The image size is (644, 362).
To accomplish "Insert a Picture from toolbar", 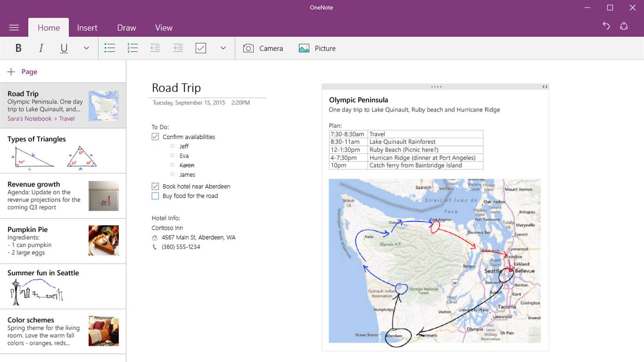I will [x=317, y=48].
